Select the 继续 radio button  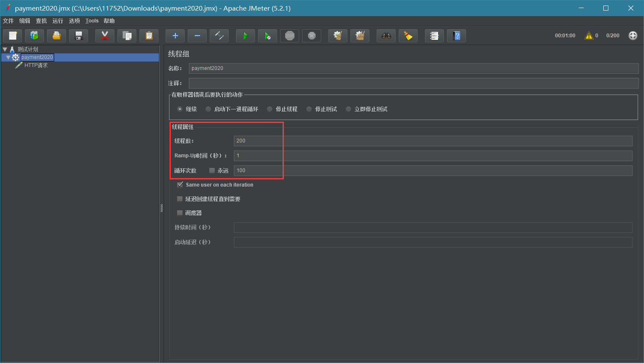(180, 109)
